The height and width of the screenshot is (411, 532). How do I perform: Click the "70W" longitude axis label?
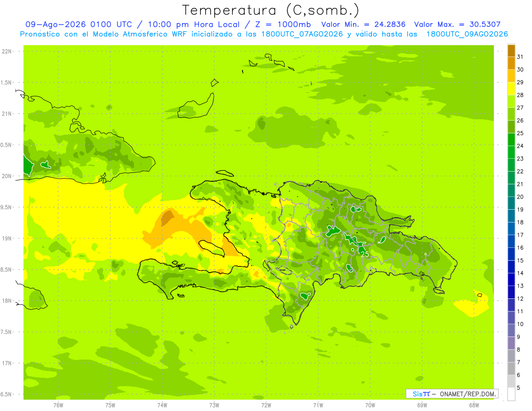(370, 405)
